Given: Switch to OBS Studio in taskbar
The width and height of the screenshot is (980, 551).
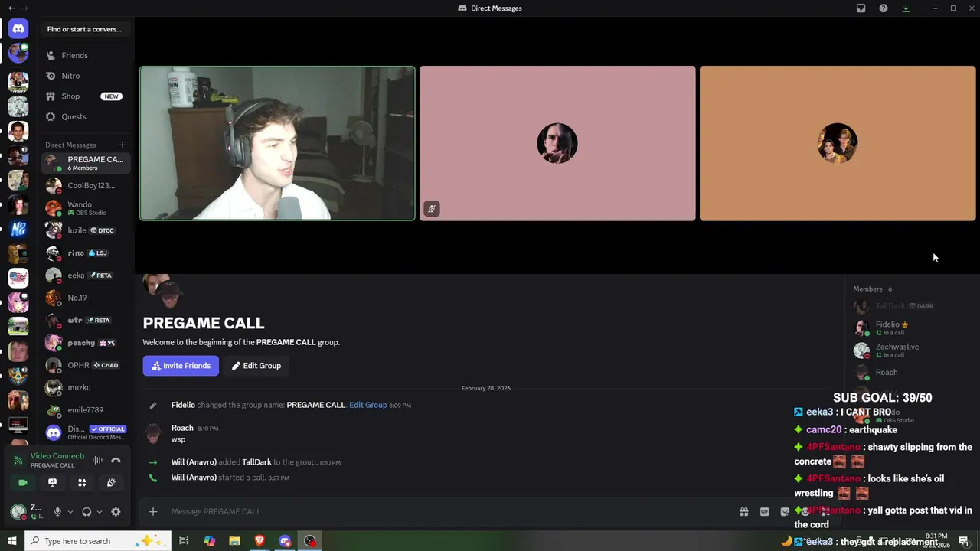Looking at the screenshot, I should pos(310,541).
